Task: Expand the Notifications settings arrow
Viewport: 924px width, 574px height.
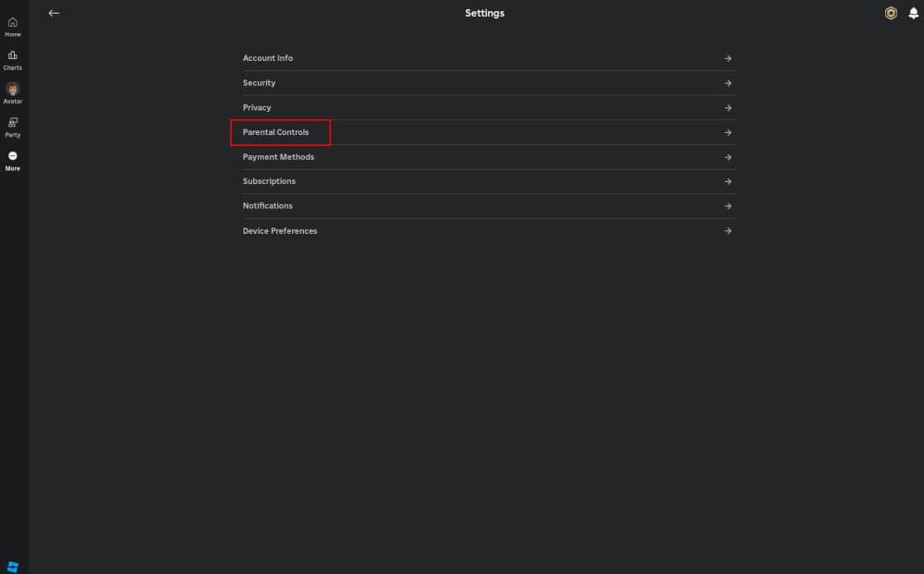Action: pos(727,205)
